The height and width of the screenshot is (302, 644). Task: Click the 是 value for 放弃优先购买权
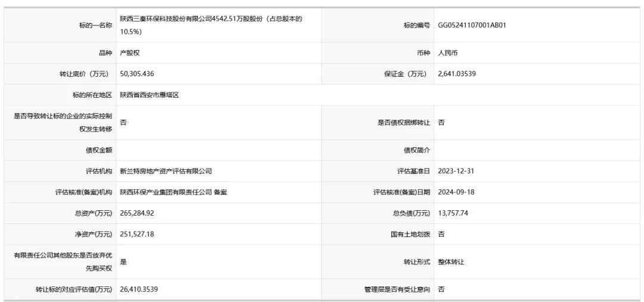point(123,261)
